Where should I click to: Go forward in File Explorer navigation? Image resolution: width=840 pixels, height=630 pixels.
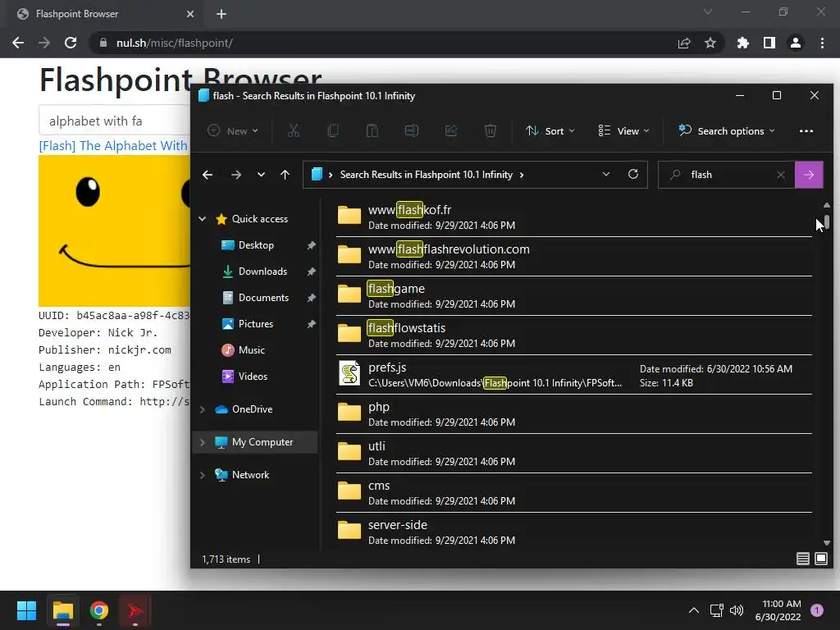[x=236, y=175]
